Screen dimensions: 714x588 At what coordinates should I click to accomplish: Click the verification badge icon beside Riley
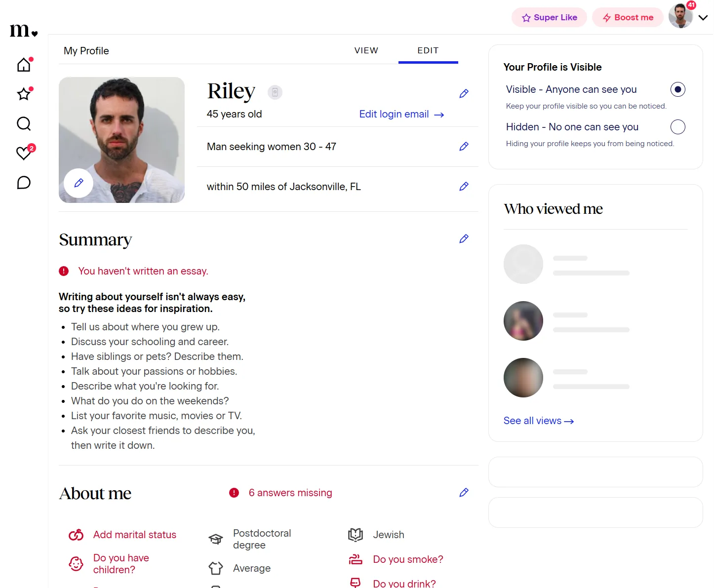pyautogui.click(x=275, y=92)
